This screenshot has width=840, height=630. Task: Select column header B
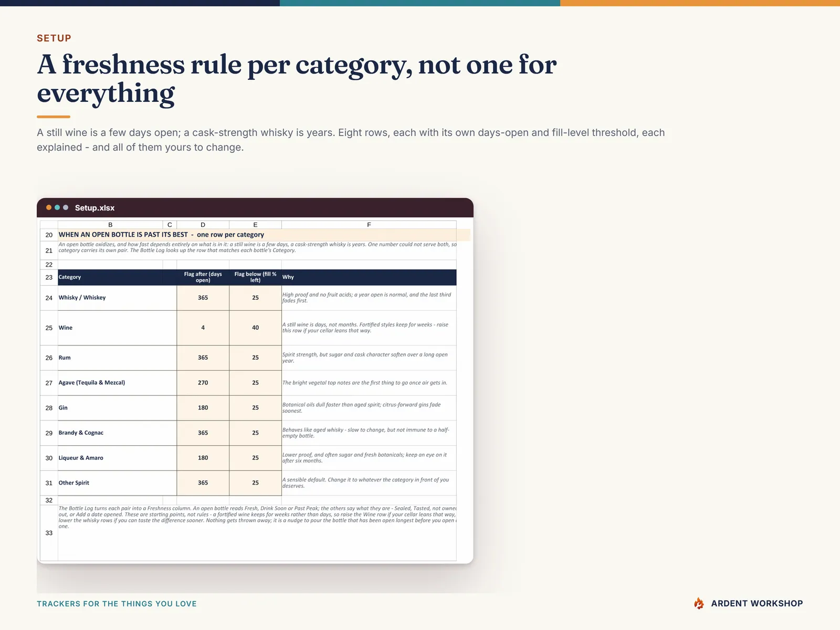[x=110, y=225]
